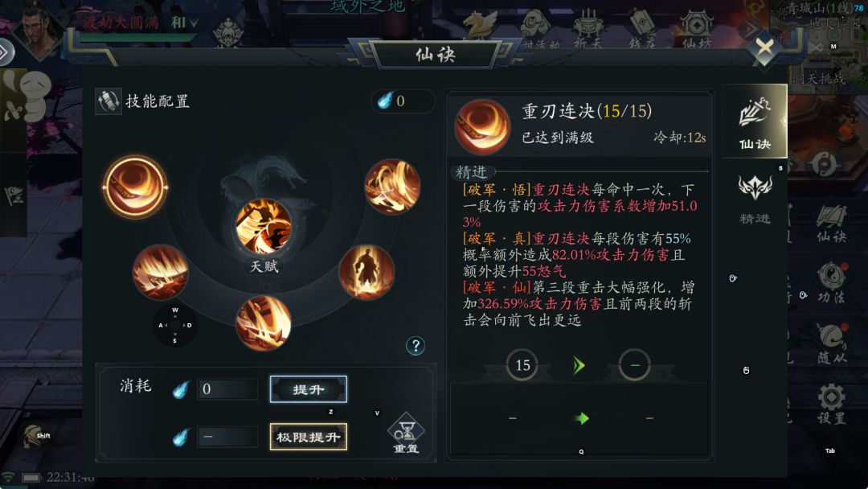Click the 天赋 talent skill icon
This screenshot has width=868, height=489.
264,227
